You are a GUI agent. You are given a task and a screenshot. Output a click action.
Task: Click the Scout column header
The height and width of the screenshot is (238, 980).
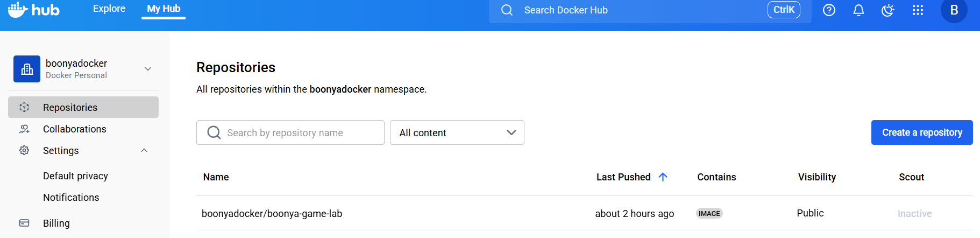[x=911, y=177]
